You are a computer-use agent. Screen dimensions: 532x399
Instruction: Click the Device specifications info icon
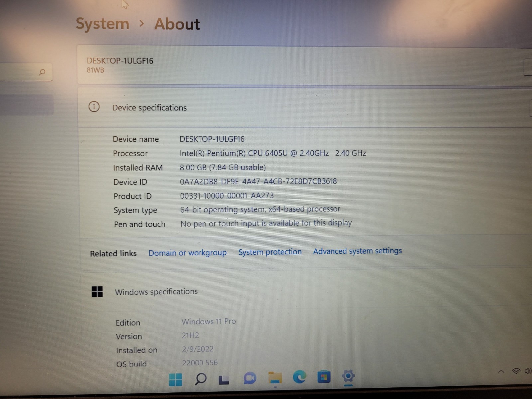point(94,107)
